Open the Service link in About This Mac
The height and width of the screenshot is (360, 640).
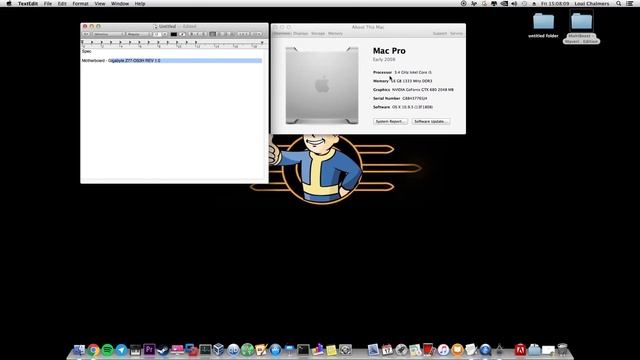(456, 33)
